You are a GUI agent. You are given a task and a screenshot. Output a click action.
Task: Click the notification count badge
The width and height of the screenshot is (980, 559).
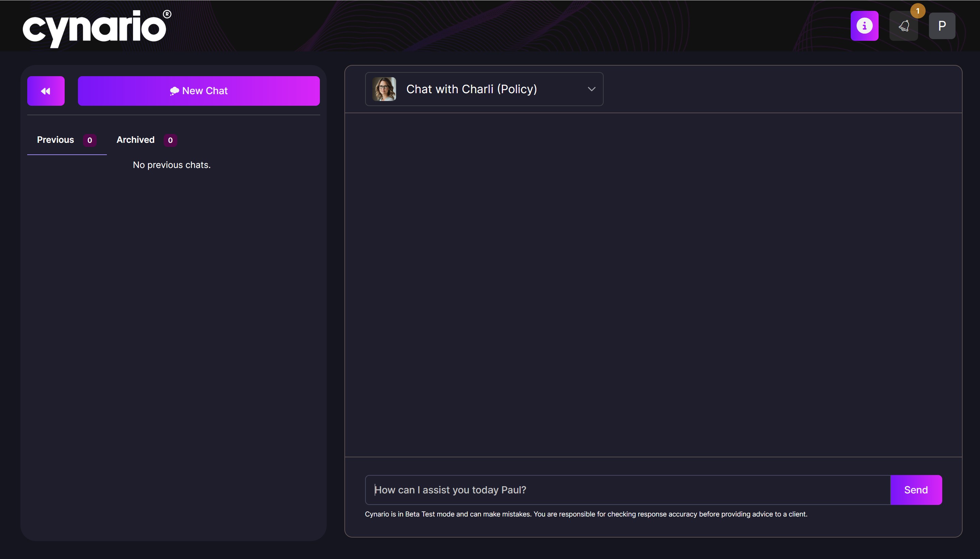coord(918,11)
